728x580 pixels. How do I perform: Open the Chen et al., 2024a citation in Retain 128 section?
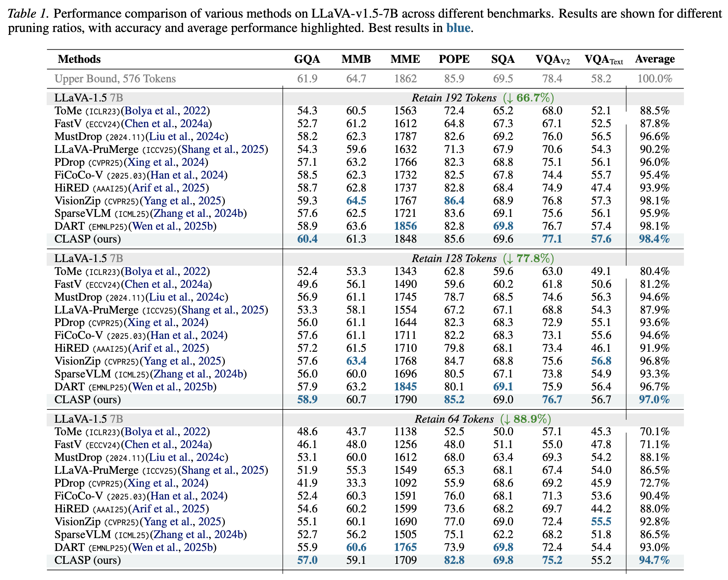167,284
